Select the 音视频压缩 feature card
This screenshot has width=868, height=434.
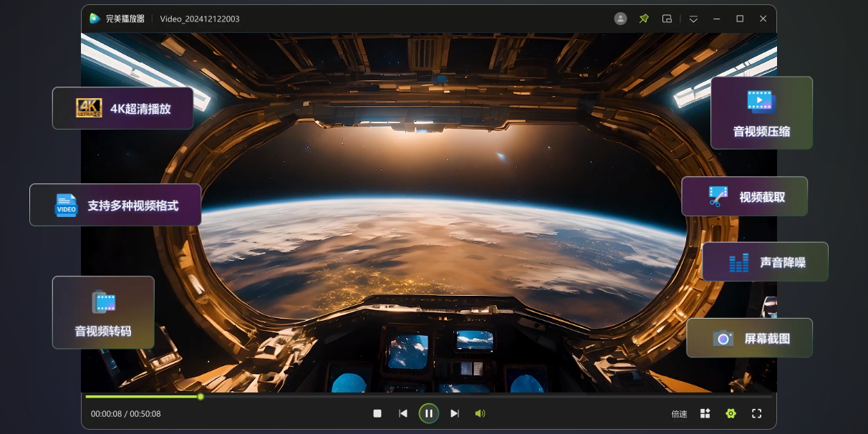click(x=761, y=113)
